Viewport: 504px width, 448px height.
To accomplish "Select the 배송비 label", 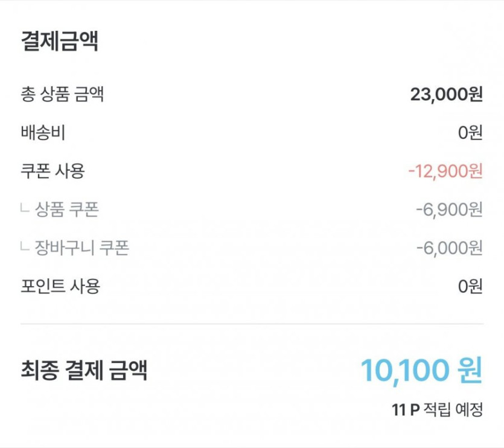I will (x=43, y=133).
